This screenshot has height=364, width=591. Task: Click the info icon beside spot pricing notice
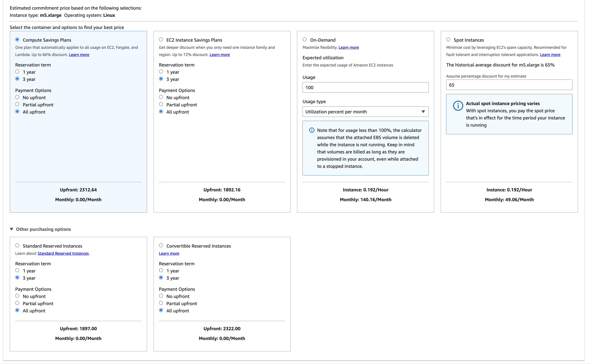point(458,106)
